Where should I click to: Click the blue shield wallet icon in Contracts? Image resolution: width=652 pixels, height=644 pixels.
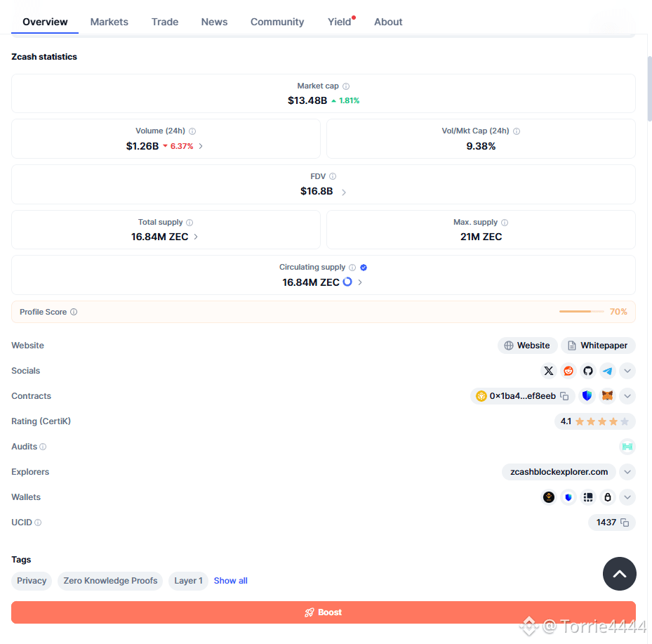(587, 396)
